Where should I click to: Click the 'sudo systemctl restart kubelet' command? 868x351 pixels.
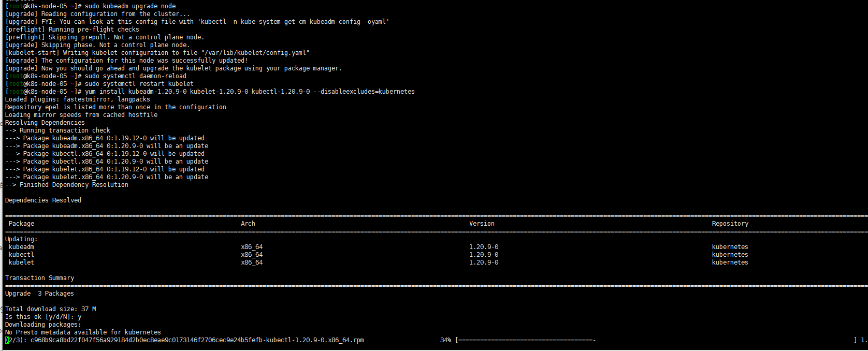click(x=139, y=84)
